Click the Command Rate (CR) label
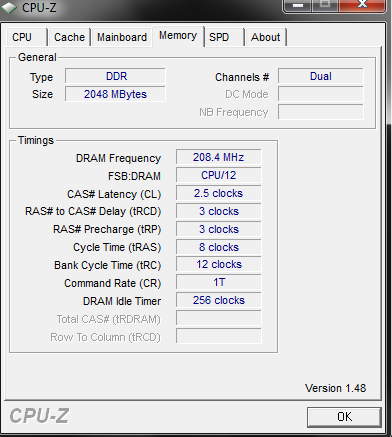392x437 pixels. click(113, 283)
